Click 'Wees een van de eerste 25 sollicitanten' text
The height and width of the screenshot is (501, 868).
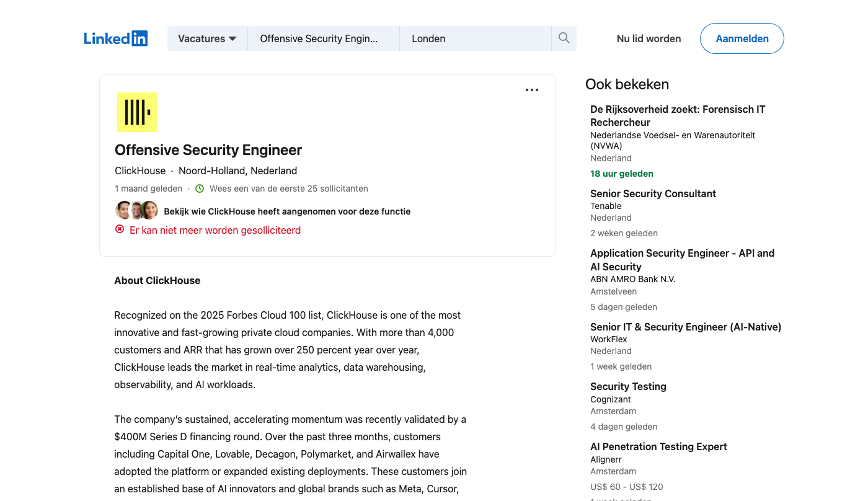289,188
